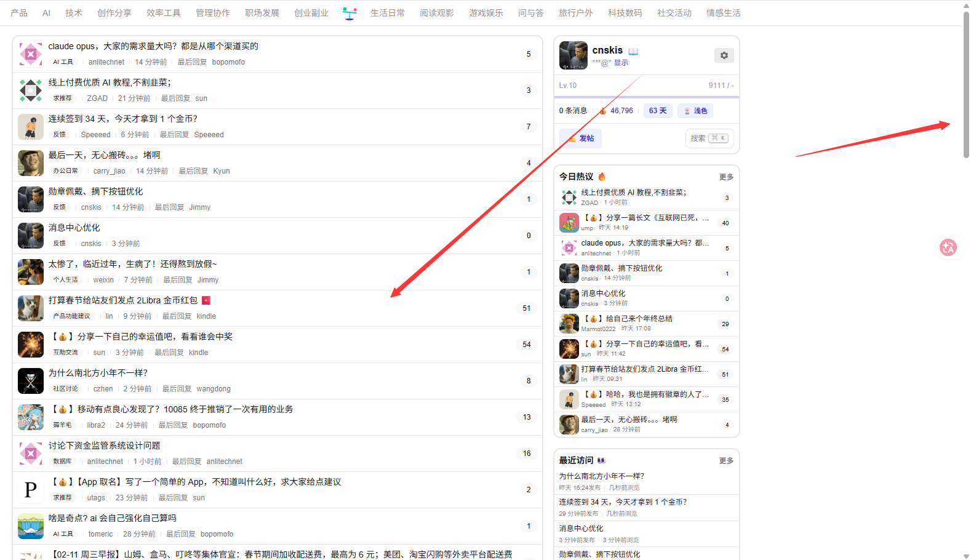
Task: Open avatar of the claude opus post
Action: [31, 54]
